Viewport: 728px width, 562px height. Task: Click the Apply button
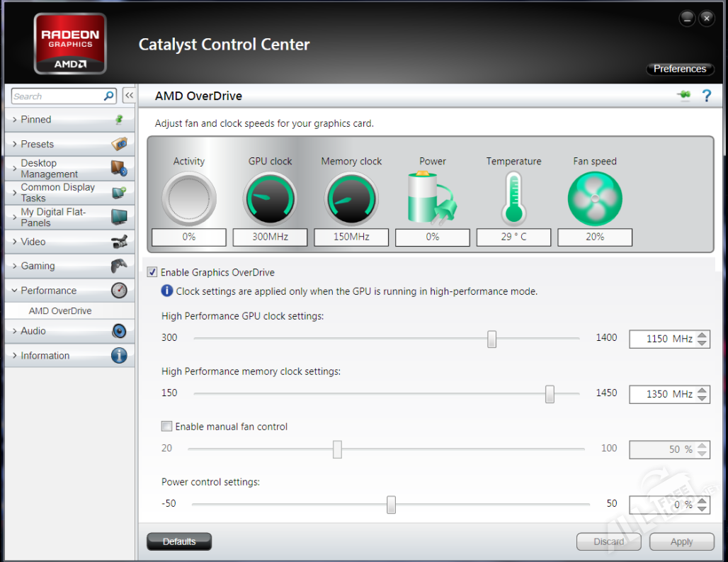681,541
